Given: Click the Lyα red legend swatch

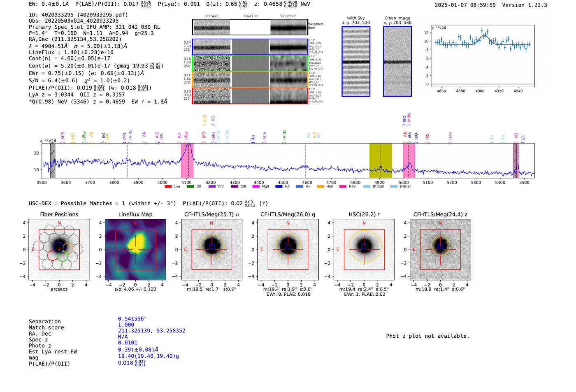Looking at the screenshot, I should click(168, 187).
